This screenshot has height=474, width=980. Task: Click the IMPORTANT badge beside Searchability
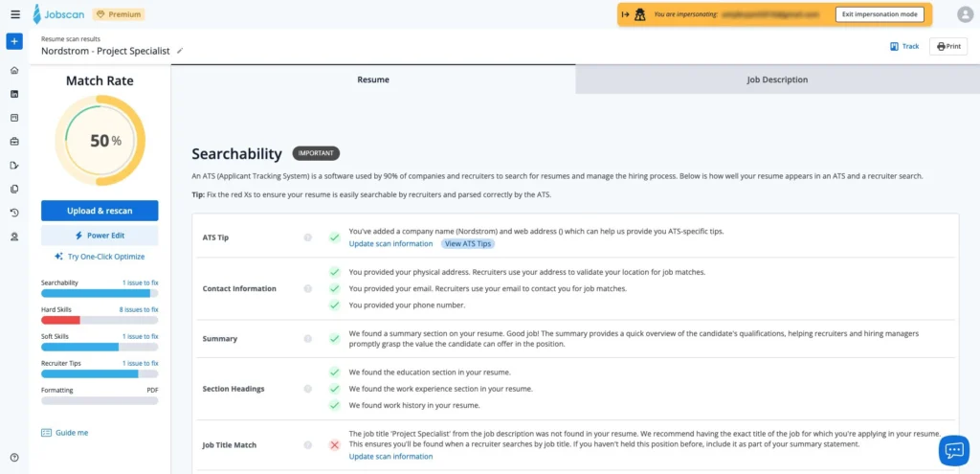[316, 153]
